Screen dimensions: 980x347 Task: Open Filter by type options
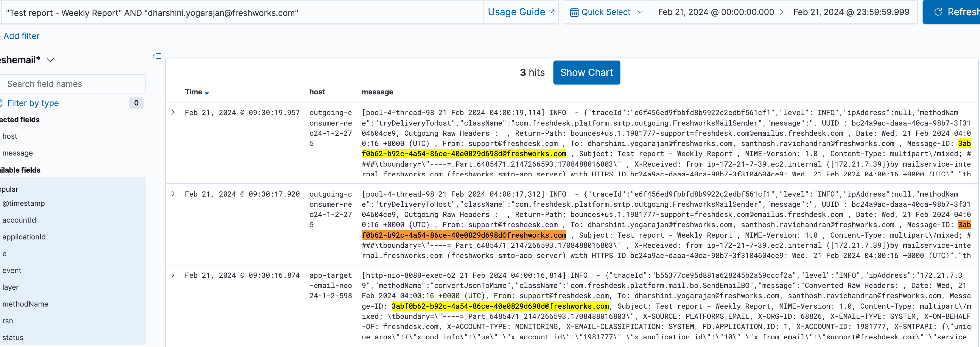tap(33, 103)
